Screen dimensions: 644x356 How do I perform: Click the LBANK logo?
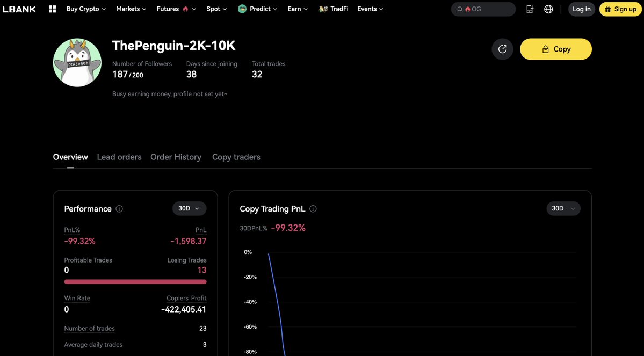[x=19, y=9]
